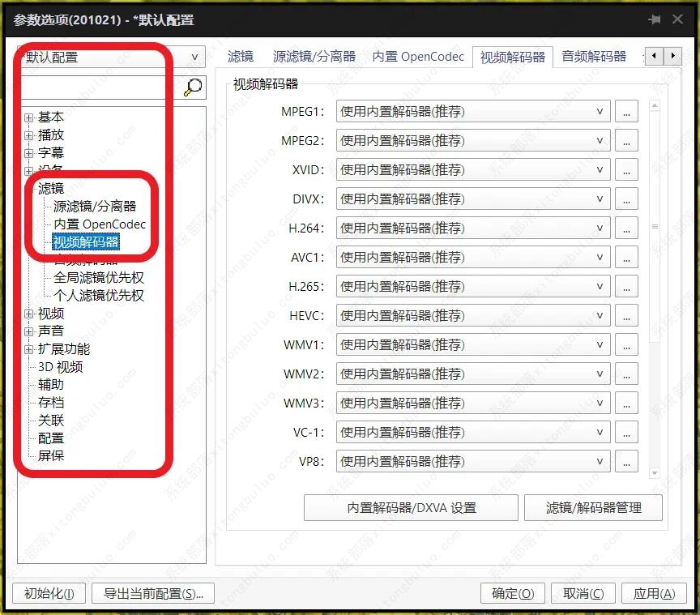Click the 内置解码器/DXVA 设置 button
Viewport: 700px width, 615px height.
coord(411,508)
